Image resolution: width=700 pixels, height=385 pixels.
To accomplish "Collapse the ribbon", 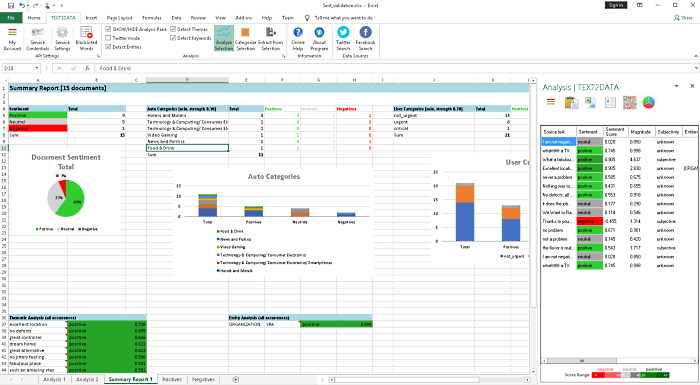I will point(696,56).
